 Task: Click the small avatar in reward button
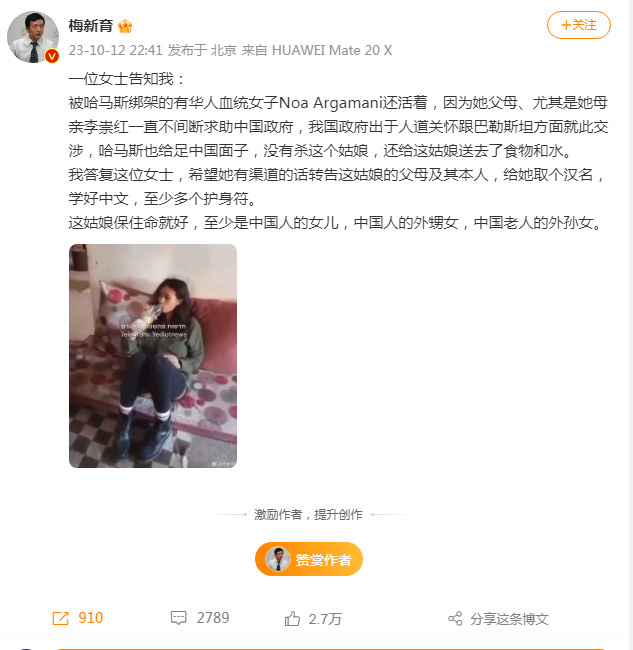pos(277,559)
